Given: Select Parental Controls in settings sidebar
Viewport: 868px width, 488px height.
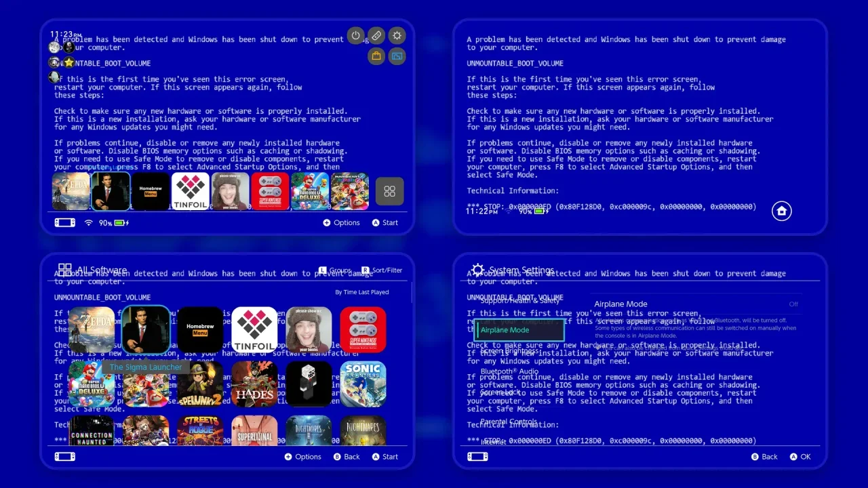Looking at the screenshot, I should click(509, 422).
